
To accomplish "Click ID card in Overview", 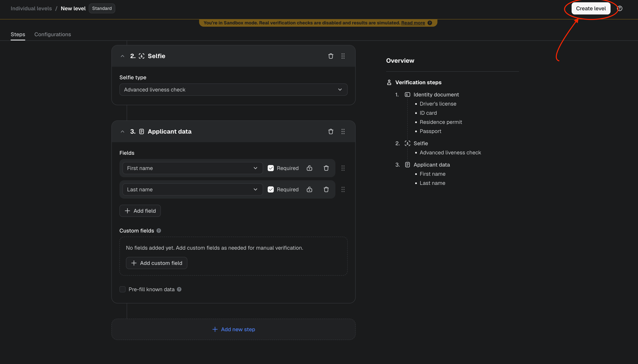I will point(428,113).
